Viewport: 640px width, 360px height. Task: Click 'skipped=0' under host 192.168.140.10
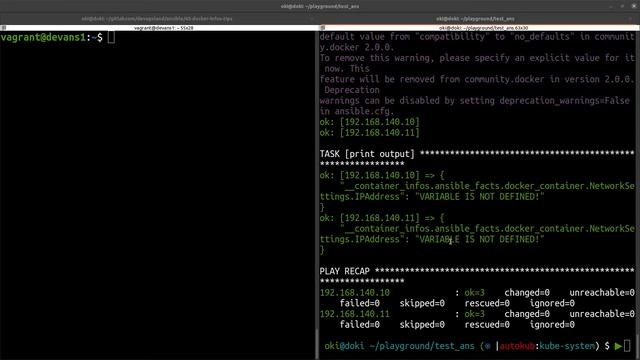pos(422,303)
